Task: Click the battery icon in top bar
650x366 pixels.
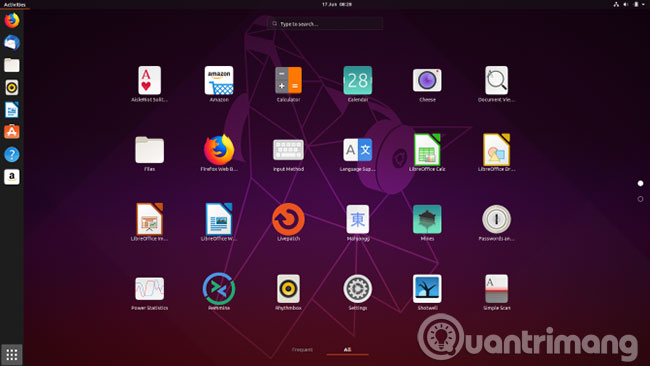Action: 636,5
